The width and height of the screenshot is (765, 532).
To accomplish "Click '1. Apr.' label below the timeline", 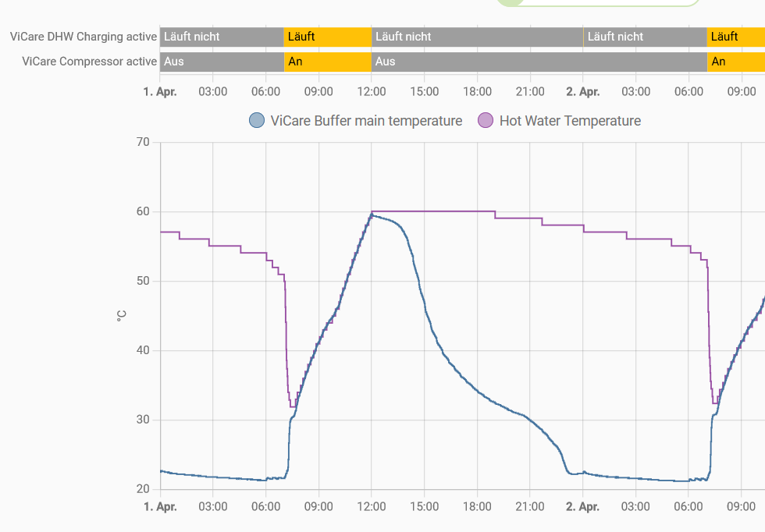I will tap(160, 91).
